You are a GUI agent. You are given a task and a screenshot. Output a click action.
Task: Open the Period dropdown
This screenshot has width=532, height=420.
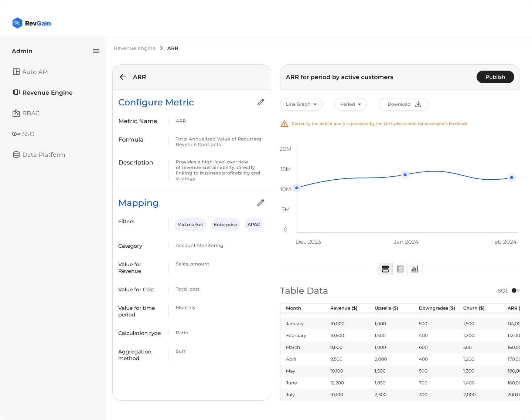[x=351, y=104]
